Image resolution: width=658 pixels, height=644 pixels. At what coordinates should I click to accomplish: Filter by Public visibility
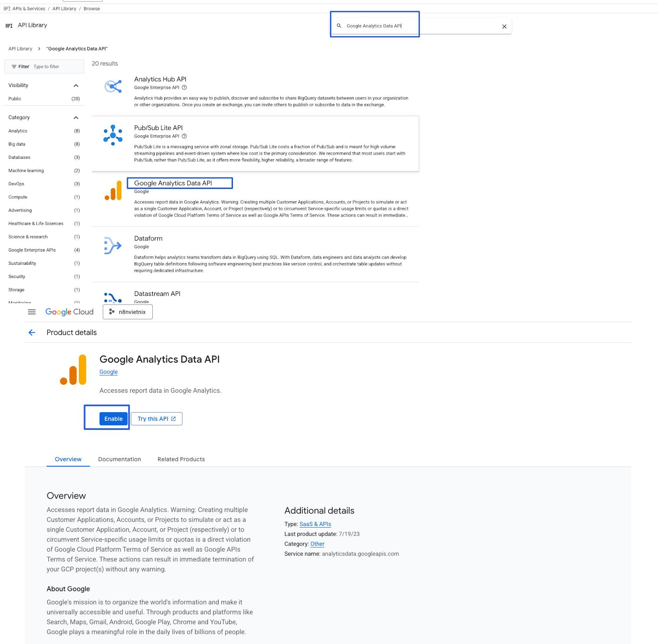pos(44,99)
